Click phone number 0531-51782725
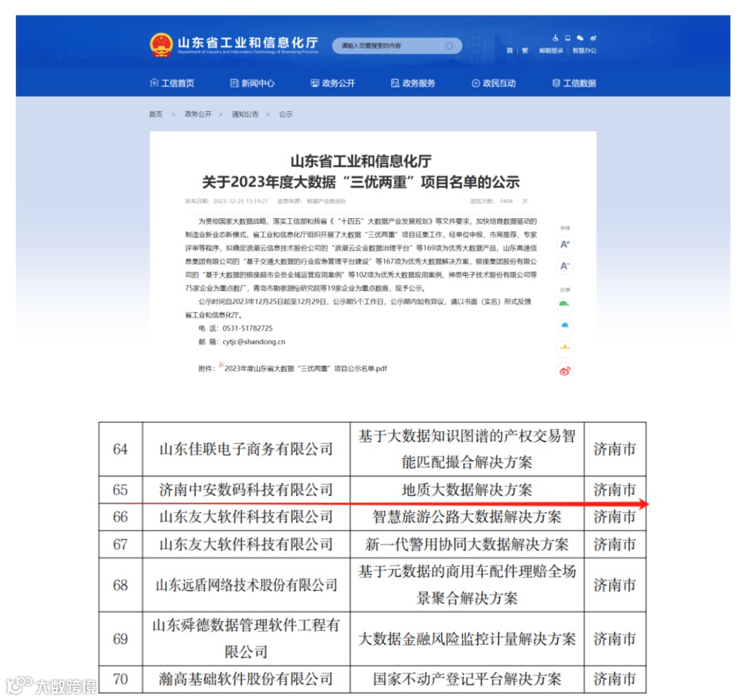 tap(248, 328)
